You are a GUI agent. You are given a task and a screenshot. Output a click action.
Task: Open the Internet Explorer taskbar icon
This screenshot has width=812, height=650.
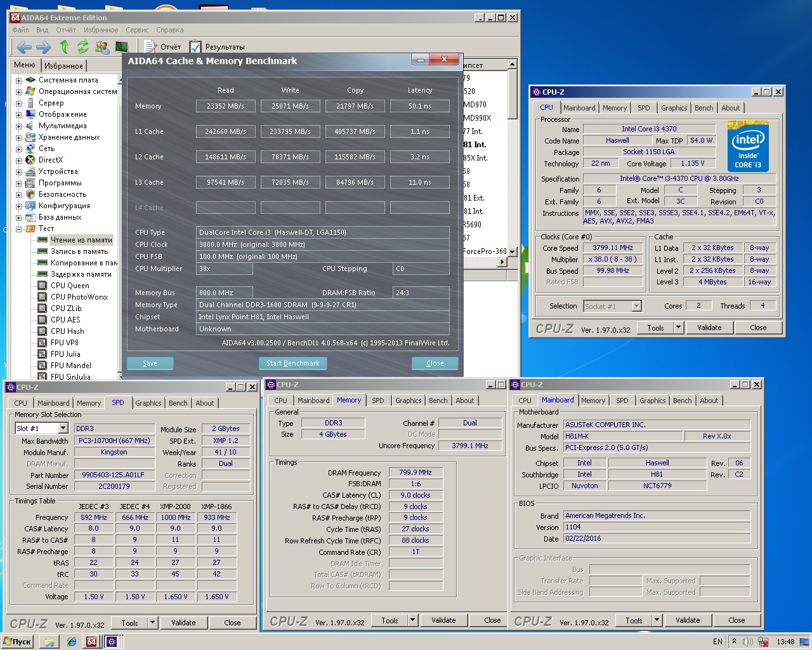[x=72, y=642]
